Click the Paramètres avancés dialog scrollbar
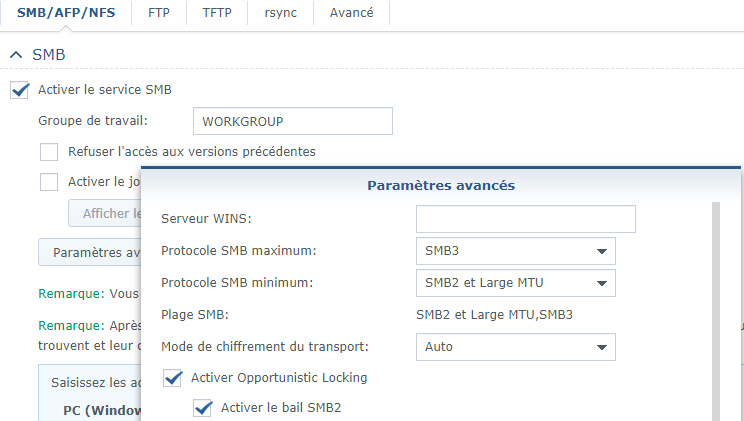The image size is (744, 421). click(716, 311)
